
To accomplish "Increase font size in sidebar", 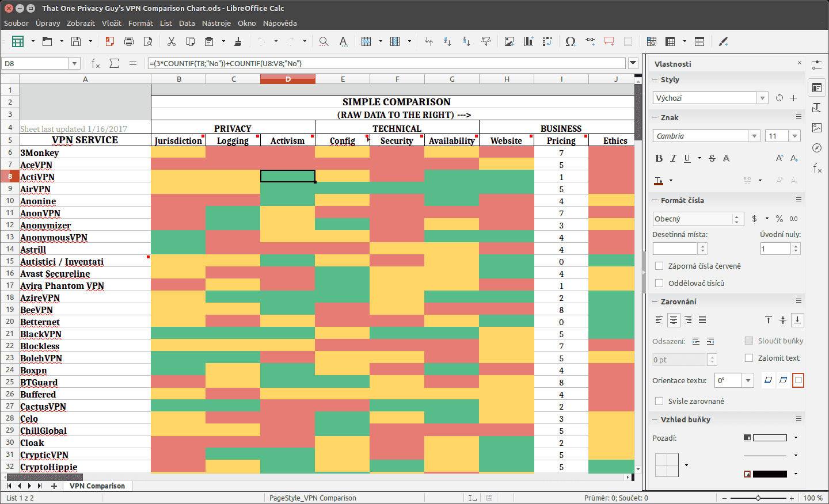I will point(779,158).
